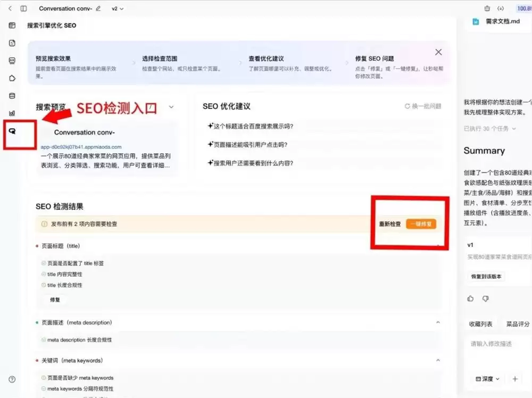This screenshot has width=532, height=398.
Task: Open help question mark icon
Action: [12, 379]
